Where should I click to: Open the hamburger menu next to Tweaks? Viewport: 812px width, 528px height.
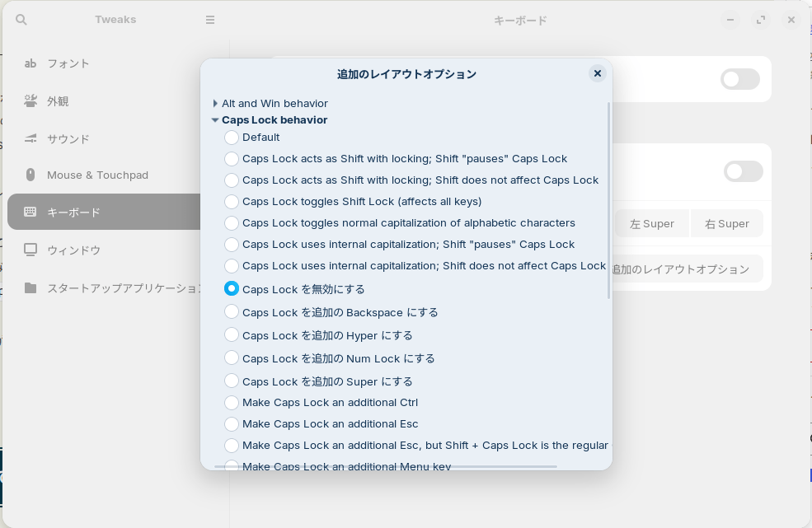209,20
